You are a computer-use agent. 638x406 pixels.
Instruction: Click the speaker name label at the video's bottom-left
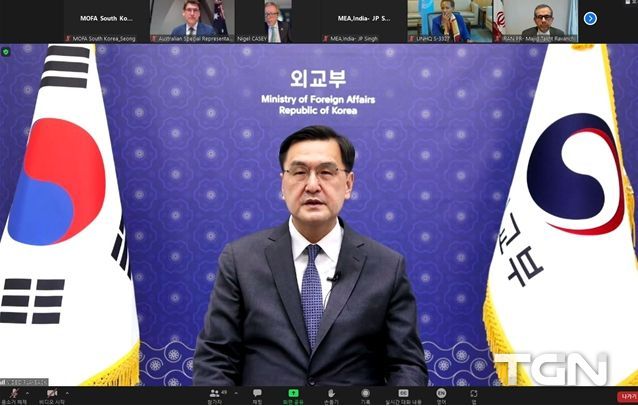point(24,382)
